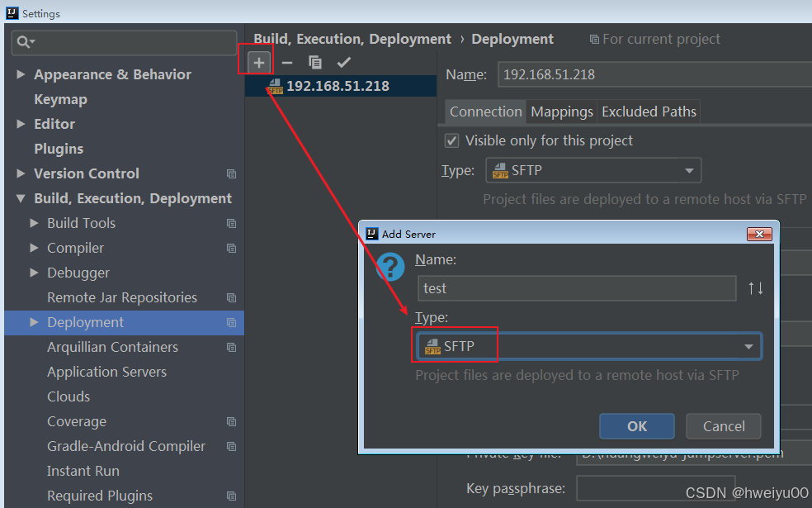Expand Debugger node
The height and width of the screenshot is (508, 812).
pyautogui.click(x=34, y=273)
